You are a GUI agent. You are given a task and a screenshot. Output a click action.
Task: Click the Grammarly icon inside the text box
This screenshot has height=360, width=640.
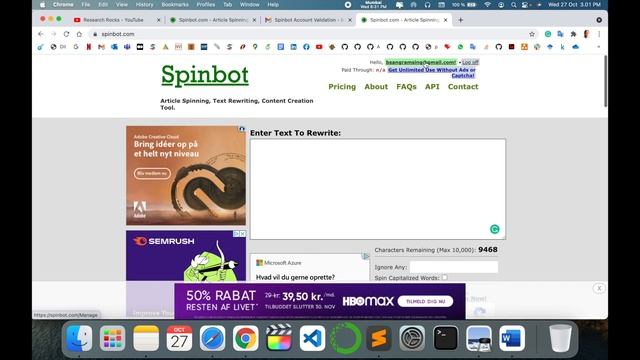pos(494,229)
